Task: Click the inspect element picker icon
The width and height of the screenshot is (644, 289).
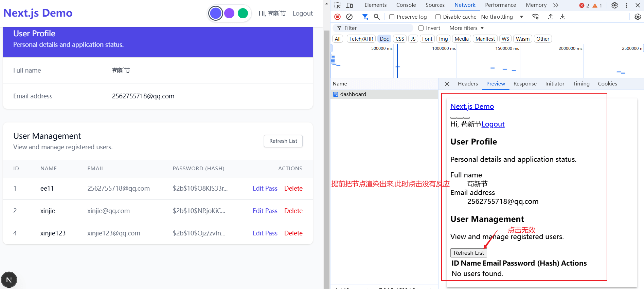Action: [337, 5]
